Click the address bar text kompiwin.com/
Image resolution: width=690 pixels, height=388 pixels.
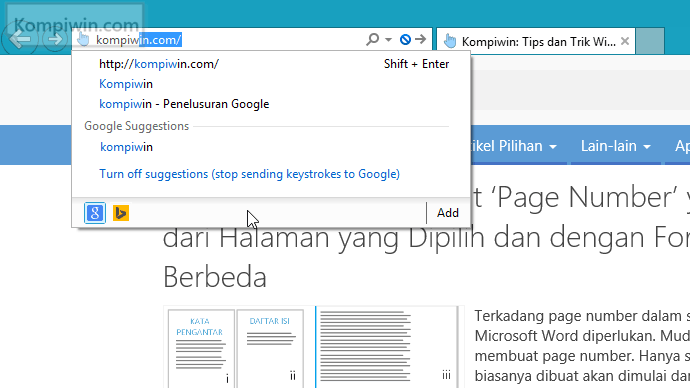(139, 40)
